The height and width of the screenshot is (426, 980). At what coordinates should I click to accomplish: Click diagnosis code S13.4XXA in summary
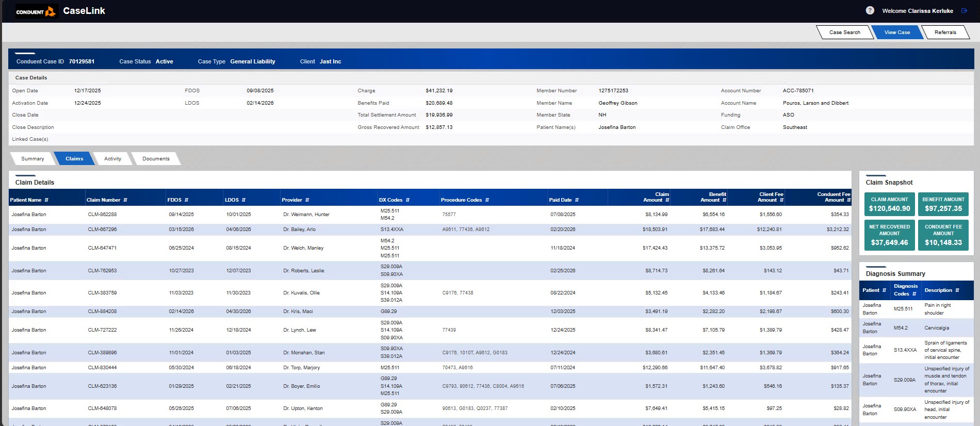pos(905,350)
